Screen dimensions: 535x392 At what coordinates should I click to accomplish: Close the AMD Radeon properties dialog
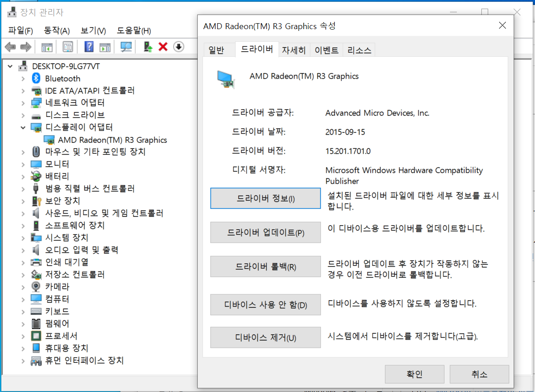[502, 25]
